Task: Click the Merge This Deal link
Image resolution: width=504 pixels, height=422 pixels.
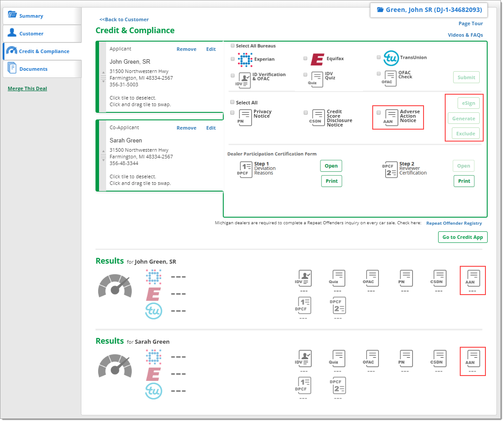Action: (27, 88)
